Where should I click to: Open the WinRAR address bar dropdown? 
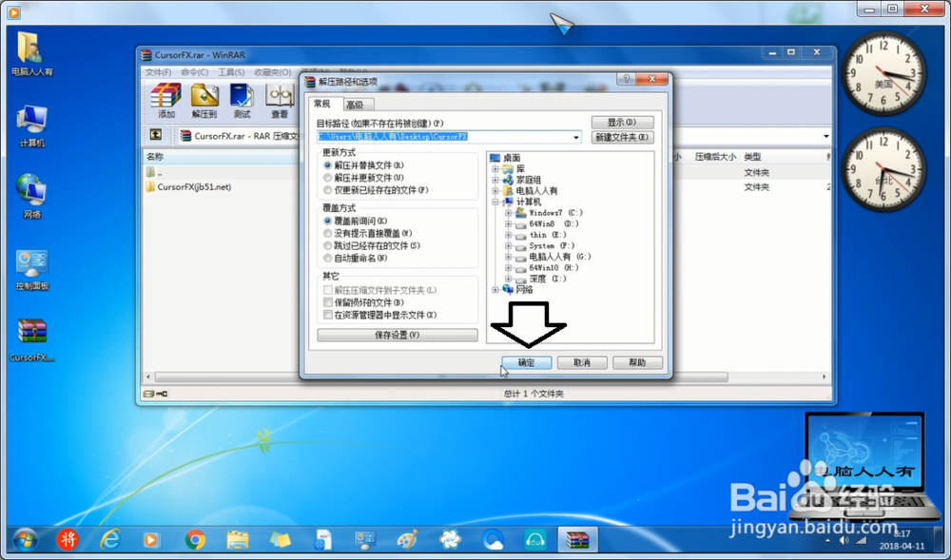tap(825, 136)
